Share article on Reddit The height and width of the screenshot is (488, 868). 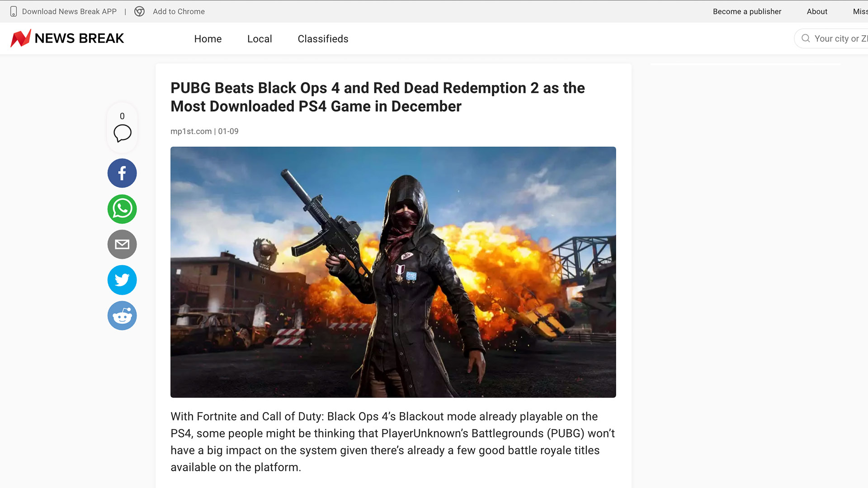point(122,315)
